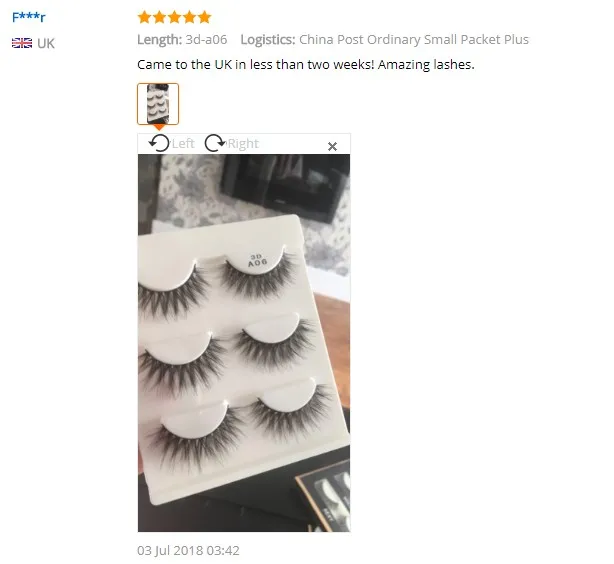Click the 'UK' country label
614x564 pixels.
tap(46, 43)
